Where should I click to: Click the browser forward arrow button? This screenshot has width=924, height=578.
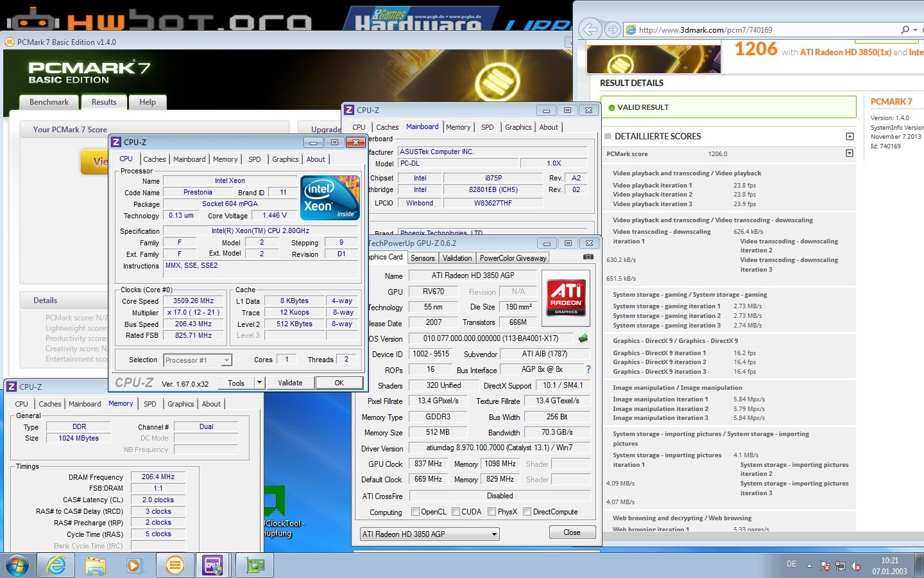point(613,30)
